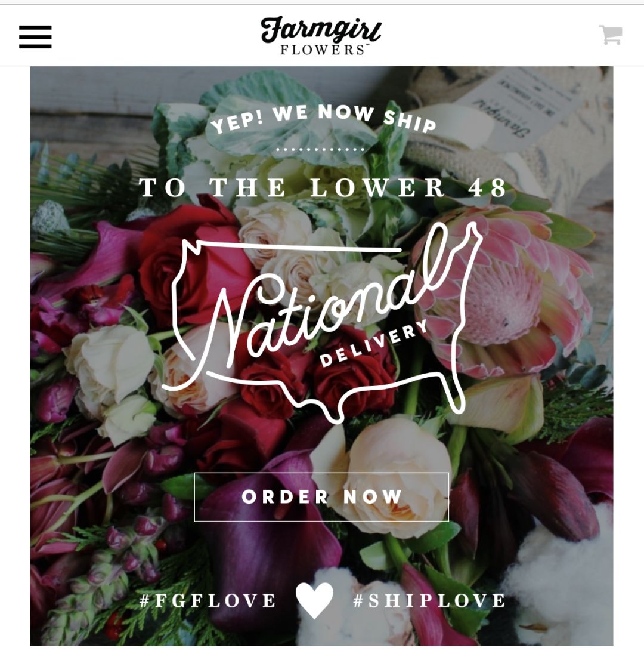The height and width of the screenshot is (654, 644).
Task: Click the "TO THE LOWER 48" heading
Action: tap(323, 187)
